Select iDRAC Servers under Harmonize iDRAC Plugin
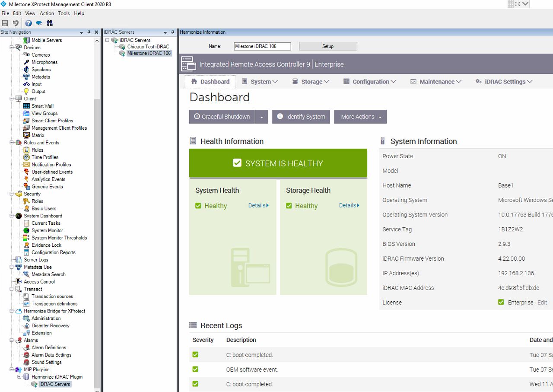 [x=54, y=384]
